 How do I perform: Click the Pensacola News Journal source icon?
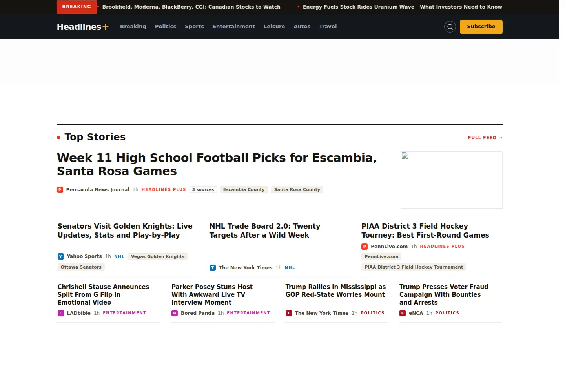tap(60, 190)
